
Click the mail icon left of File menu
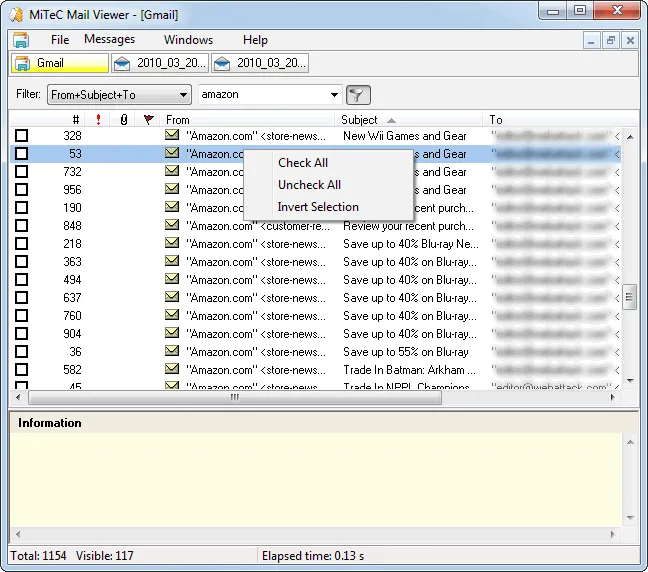click(21, 40)
